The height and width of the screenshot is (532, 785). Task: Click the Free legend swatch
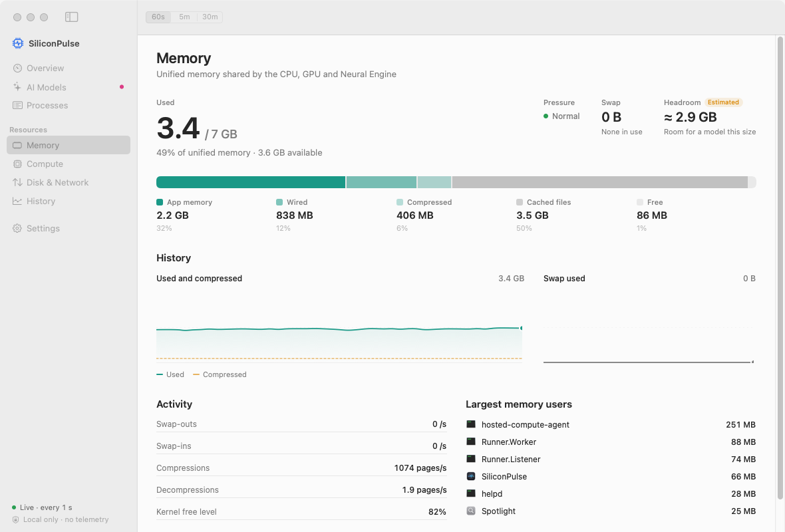640,202
